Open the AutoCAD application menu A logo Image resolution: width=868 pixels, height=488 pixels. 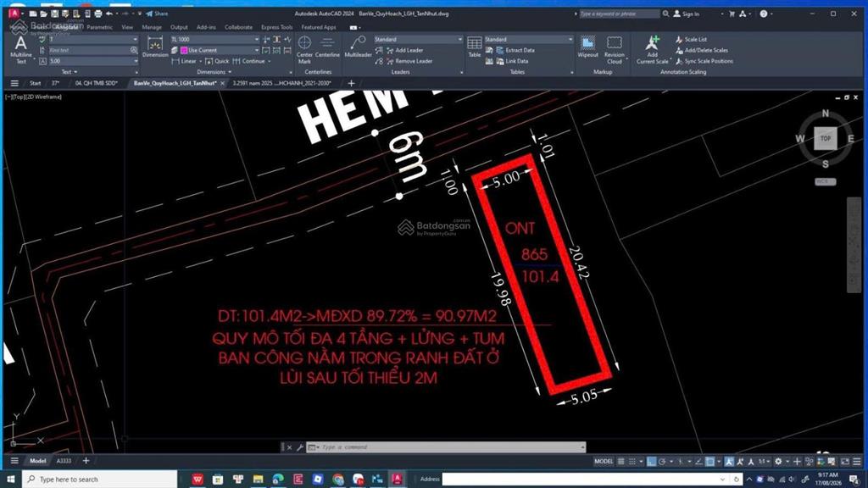tap(14, 14)
